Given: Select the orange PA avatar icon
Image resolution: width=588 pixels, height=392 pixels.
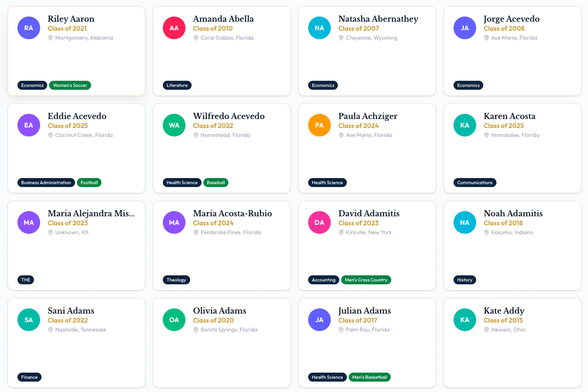Looking at the screenshot, I should 319,125.
